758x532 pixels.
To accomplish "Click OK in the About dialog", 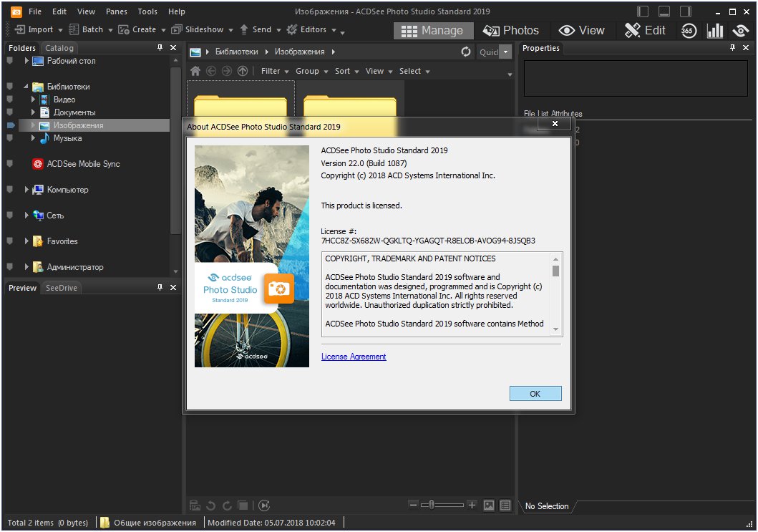I will click(x=535, y=394).
